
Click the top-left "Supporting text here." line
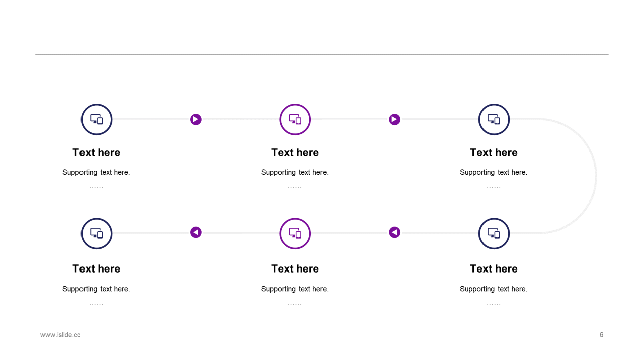coord(96,172)
